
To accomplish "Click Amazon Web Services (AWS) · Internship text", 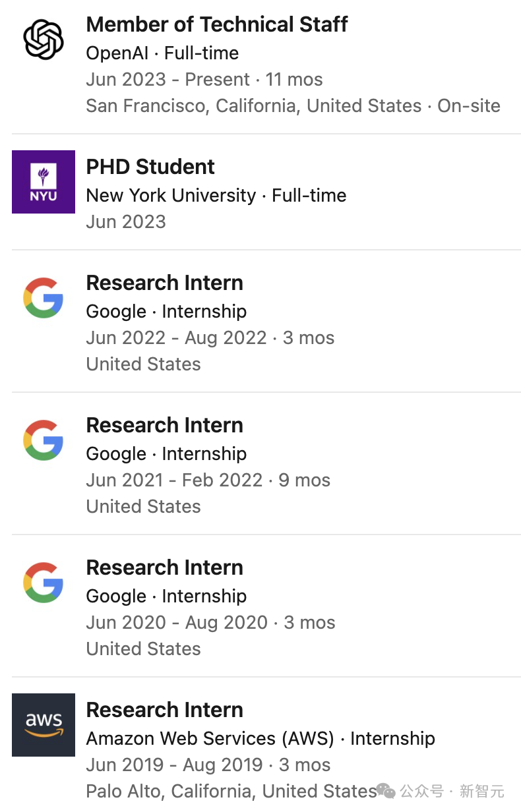I will tap(260, 739).
